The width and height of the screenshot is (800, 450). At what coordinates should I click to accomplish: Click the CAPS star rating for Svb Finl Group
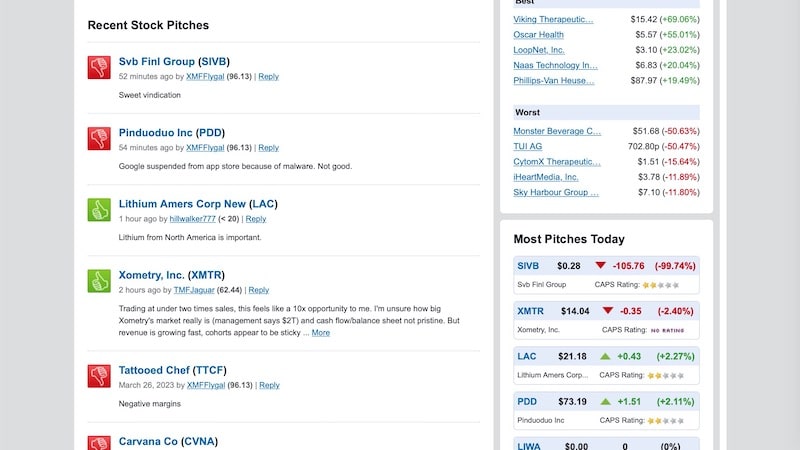pyautogui.click(x=661, y=285)
